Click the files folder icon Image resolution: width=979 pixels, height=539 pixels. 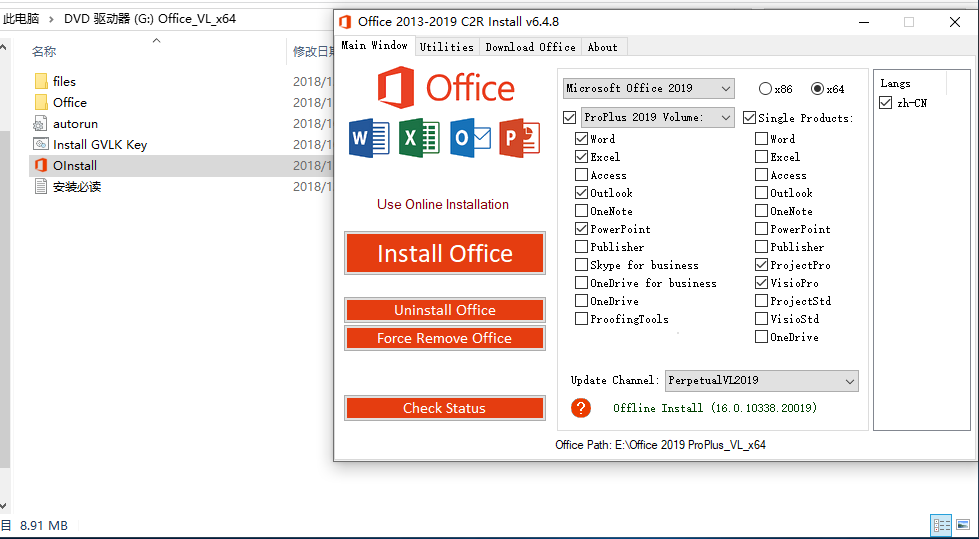click(x=41, y=81)
